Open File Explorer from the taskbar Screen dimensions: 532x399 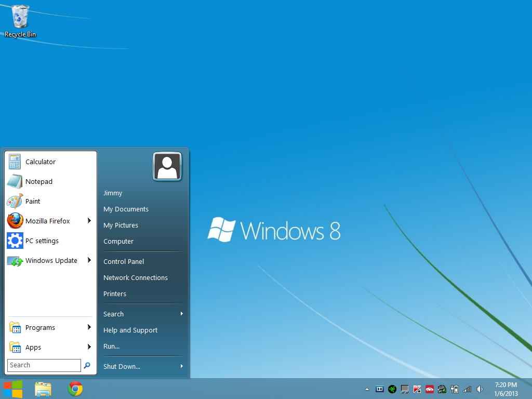coord(43,389)
